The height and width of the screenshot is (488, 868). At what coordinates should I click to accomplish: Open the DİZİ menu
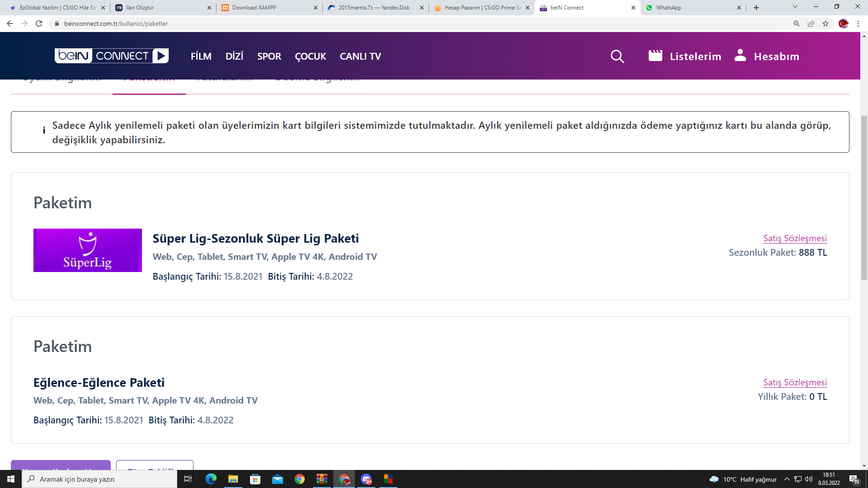pos(234,56)
